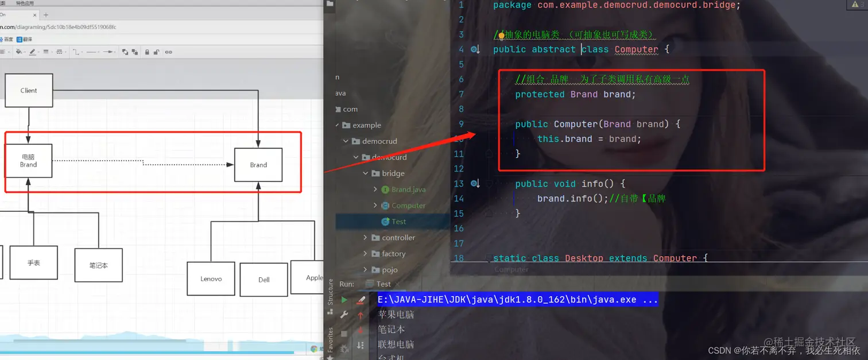Send selected shape to back
Viewport: 868px width, 360px height.
pyautogui.click(x=135, y=52)
